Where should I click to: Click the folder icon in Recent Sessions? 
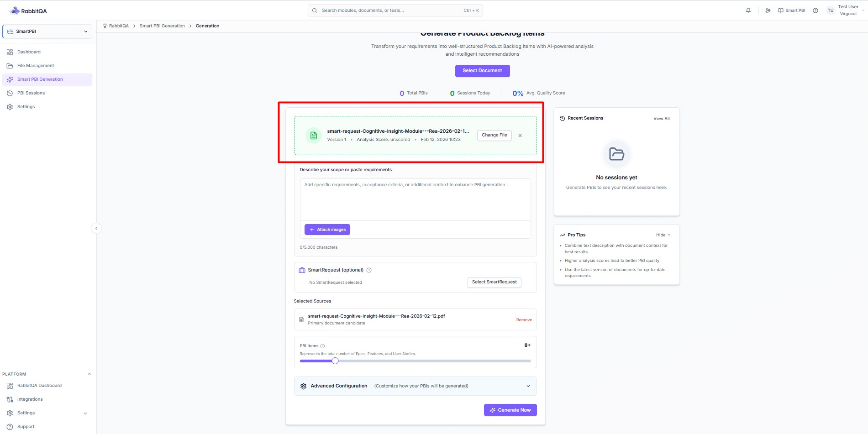pyautogui.click(x=617, y=154)
